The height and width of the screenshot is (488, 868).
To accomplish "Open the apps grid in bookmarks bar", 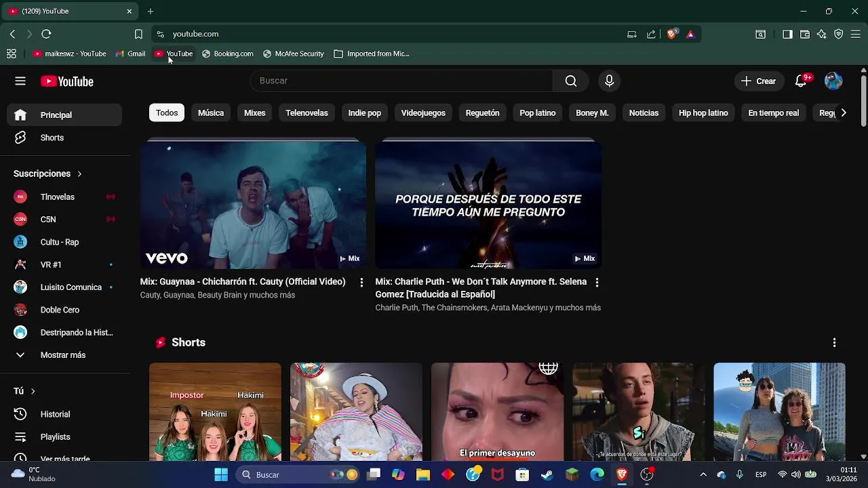I will tap(11, 54).
